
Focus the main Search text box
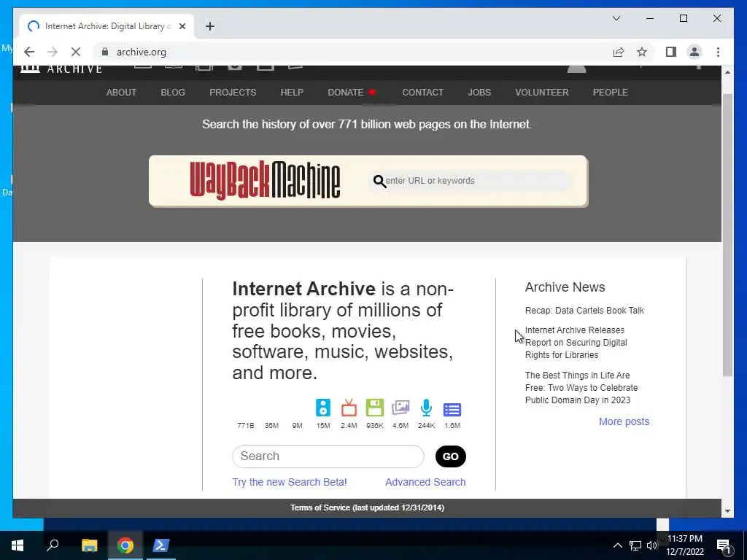(328, 456)
